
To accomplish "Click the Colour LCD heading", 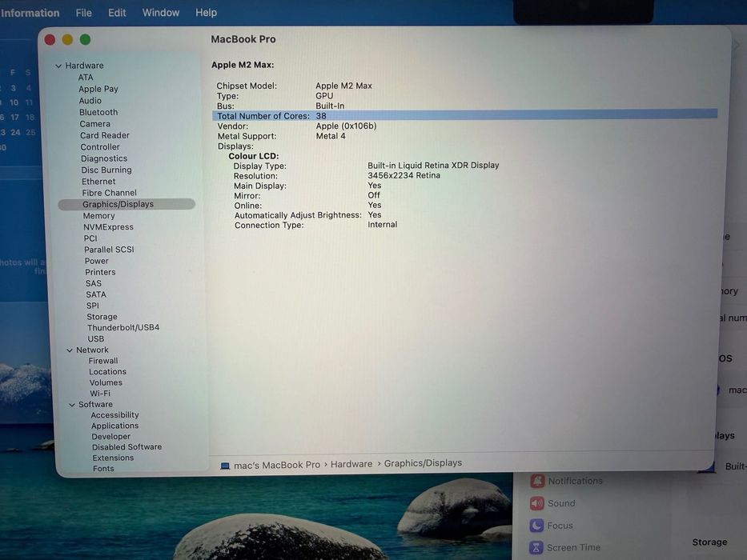I will pyautogui.click(x=254, y=156).
